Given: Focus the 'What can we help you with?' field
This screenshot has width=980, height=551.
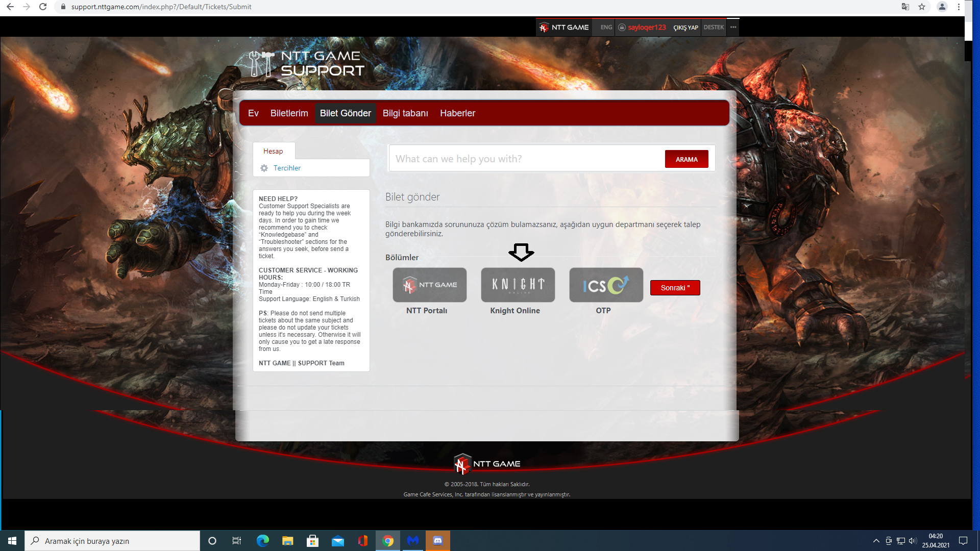Looking at the screenshot, I should coord(527,159).
